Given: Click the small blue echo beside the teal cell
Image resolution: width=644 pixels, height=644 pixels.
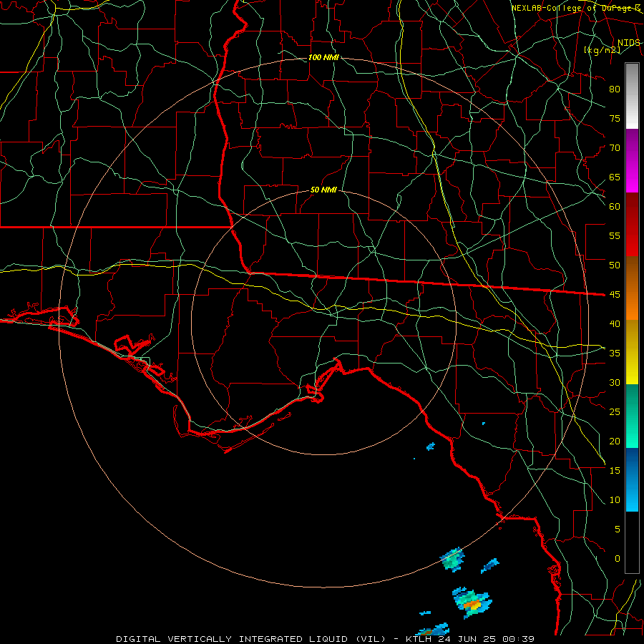Looking at the screenshot, I should click(x=490, y=565).
